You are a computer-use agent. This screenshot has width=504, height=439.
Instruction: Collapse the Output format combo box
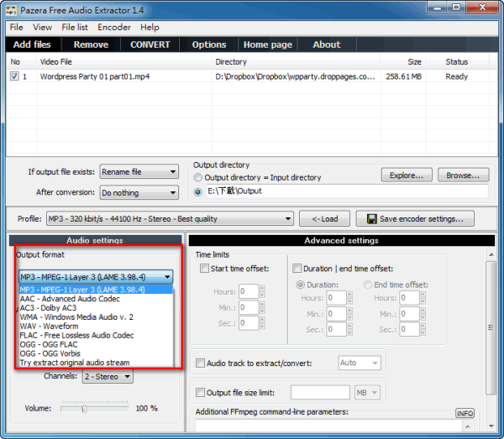[x=96, y=277]
